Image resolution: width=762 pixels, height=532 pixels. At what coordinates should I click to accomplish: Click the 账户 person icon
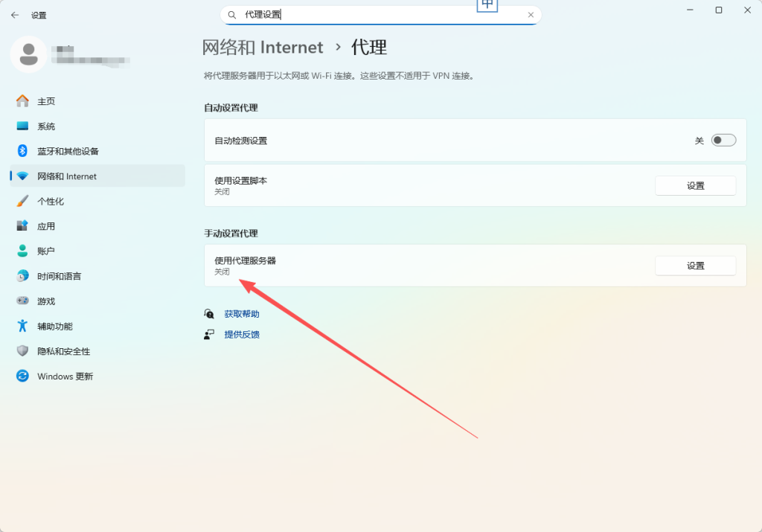point(22,251)
